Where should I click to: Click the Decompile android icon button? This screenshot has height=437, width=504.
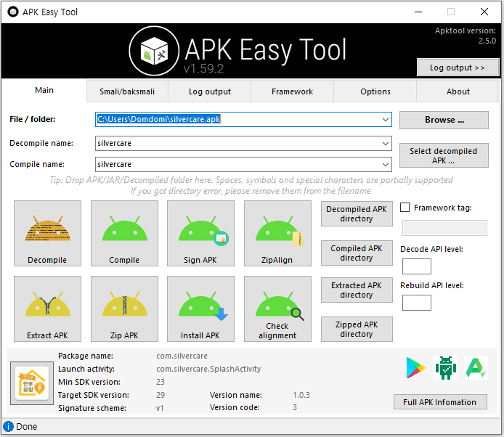click(x=47, y=233)
